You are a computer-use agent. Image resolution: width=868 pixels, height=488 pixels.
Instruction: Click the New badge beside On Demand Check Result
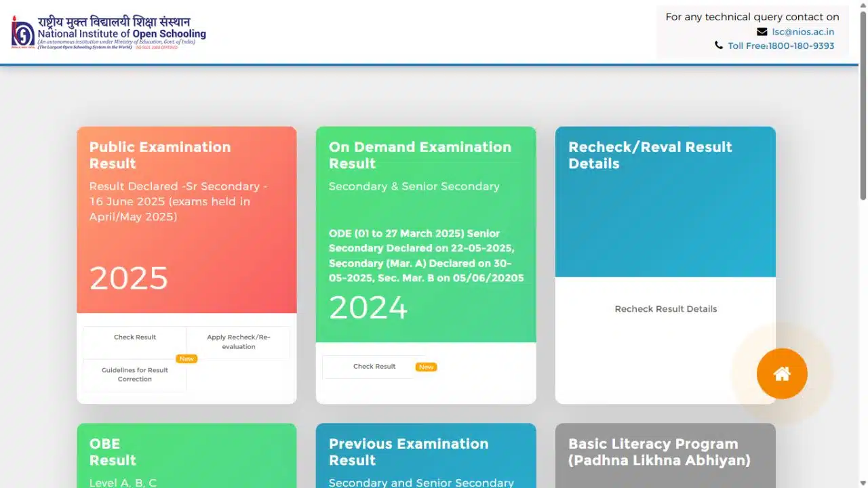point(426,367)
